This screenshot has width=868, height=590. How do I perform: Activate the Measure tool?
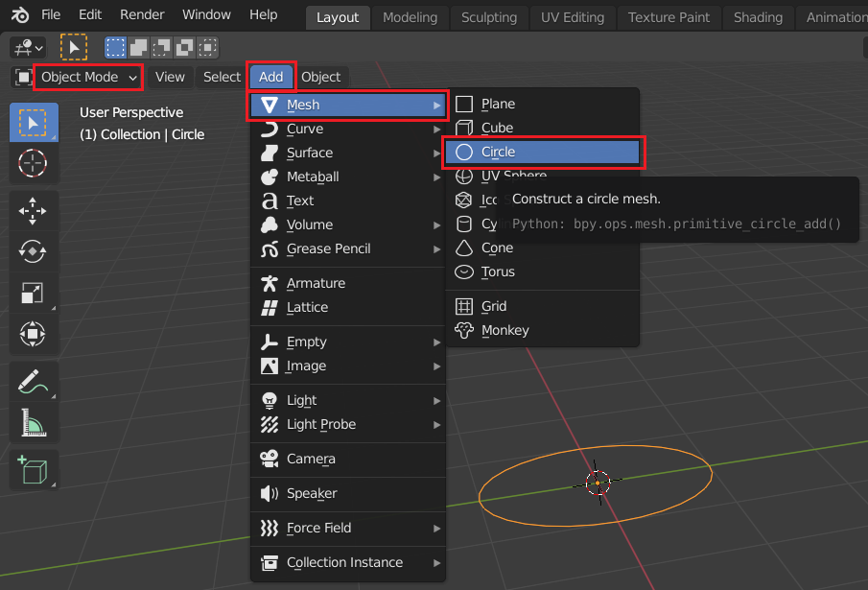pos(34,422)
